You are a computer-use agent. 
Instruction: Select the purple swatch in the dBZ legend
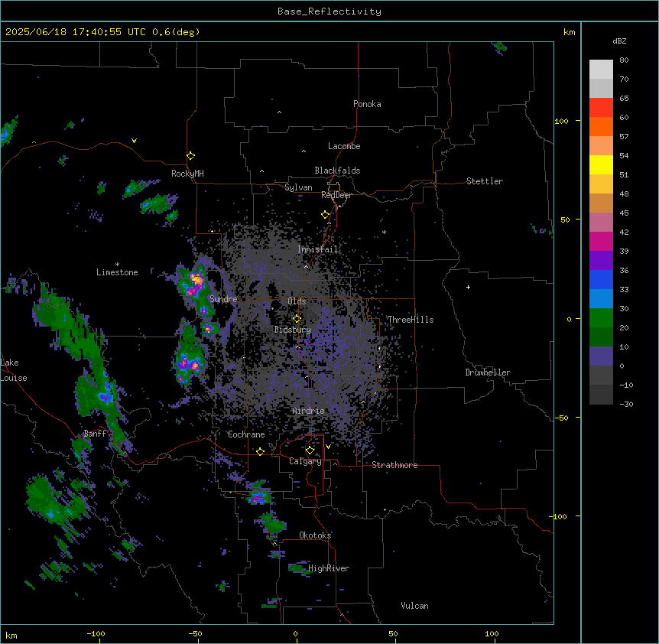601,260
